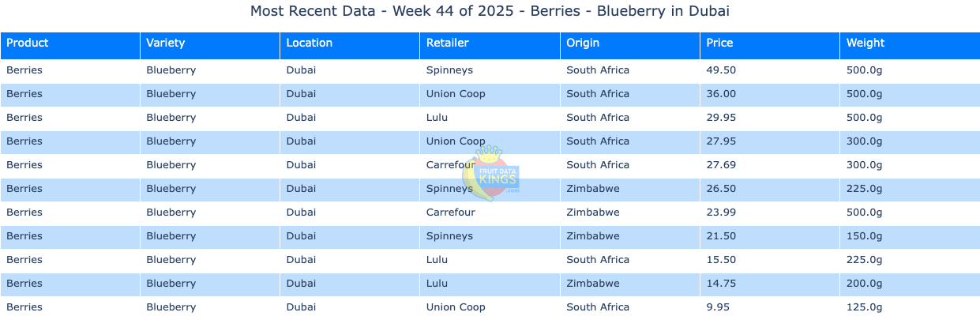Click the 200.0g weight cell
980x316 pixels.
click(864, 284)
